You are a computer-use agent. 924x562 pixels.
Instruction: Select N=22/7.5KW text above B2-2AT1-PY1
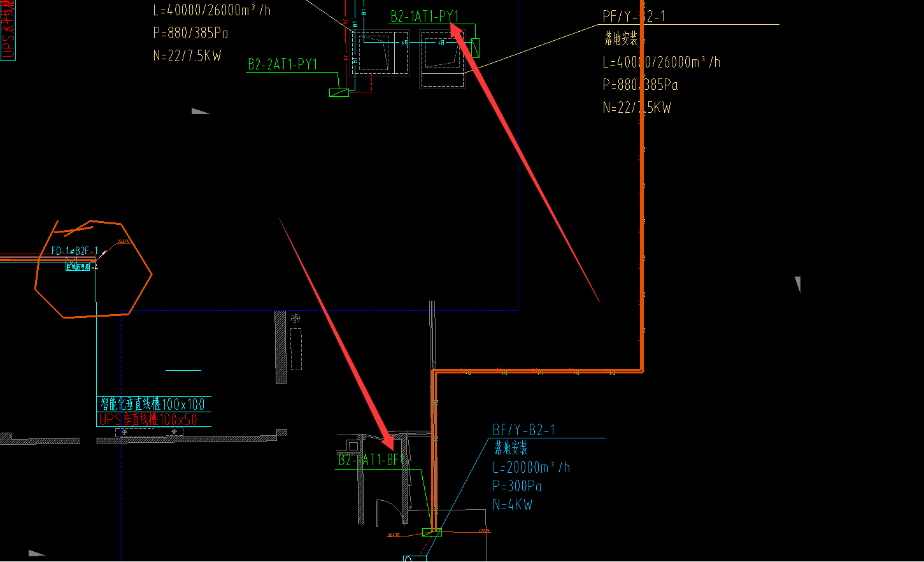coord(187,55)
